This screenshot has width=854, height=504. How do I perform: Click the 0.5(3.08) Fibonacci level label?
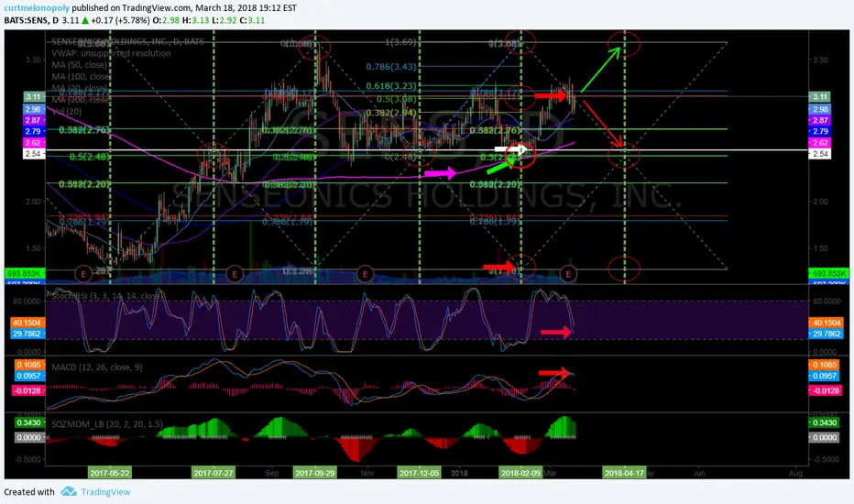(x=397, y=100)
